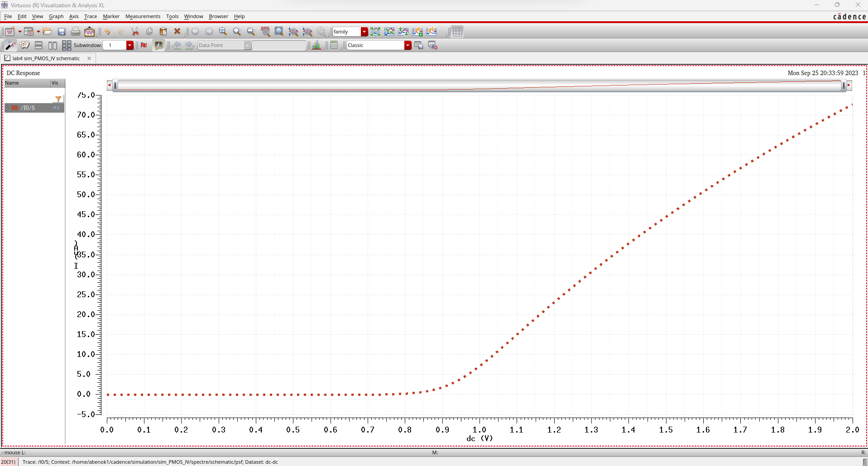Click the red marker flag icon
868x466 pixels.
coord(144,45)
